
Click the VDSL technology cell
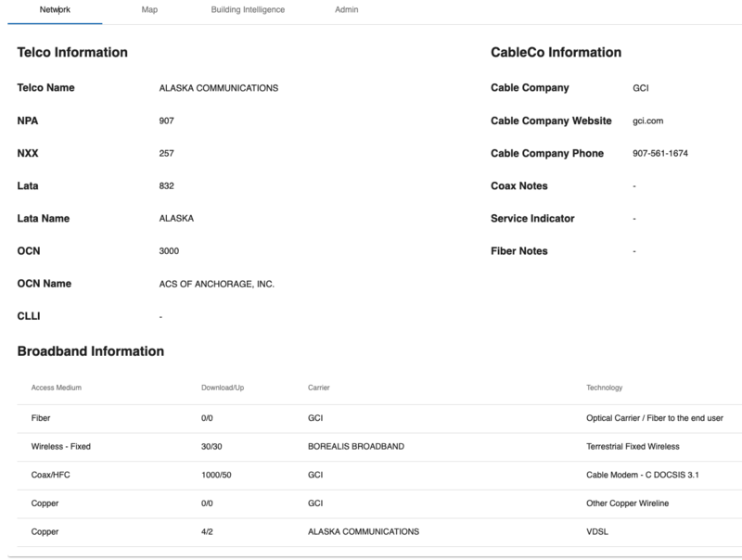(598, 531)
